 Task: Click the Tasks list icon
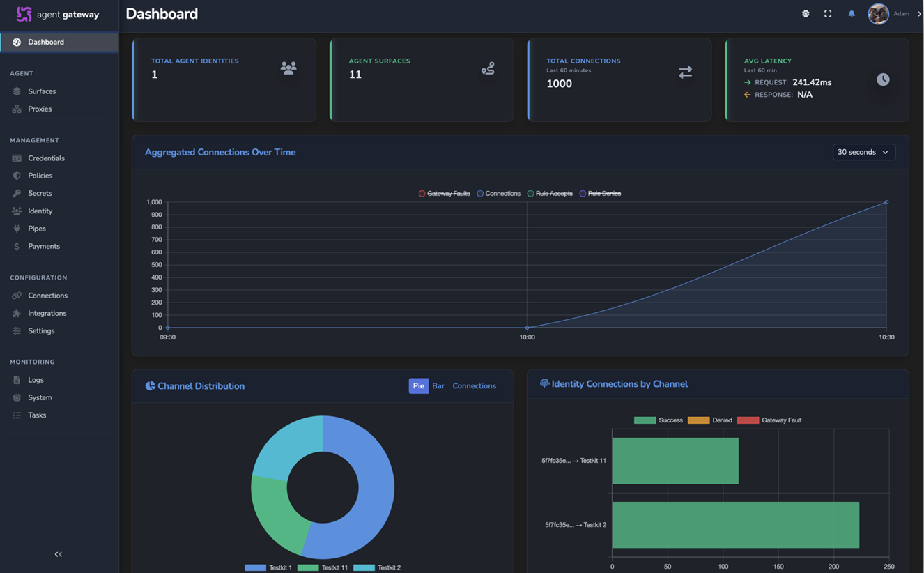click(17, 415)
